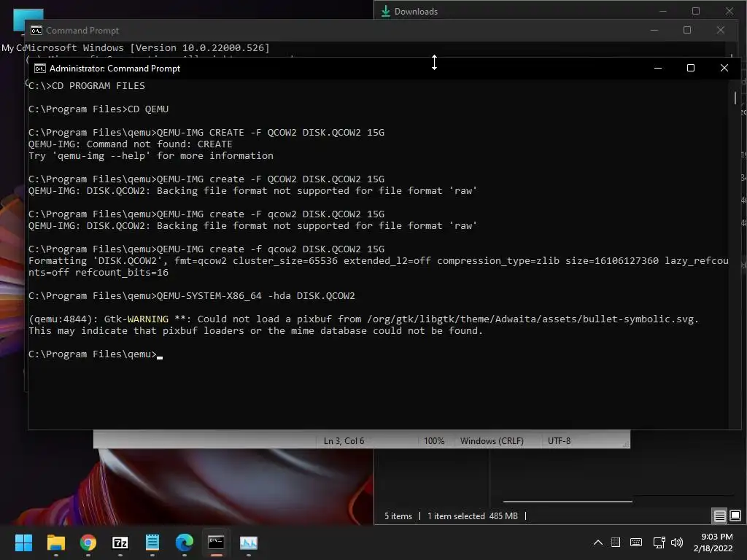Image resolution: width=747 pixels, height=560 pixels.
Task: Show hidden system tray icons
Action: coord(598,542)
